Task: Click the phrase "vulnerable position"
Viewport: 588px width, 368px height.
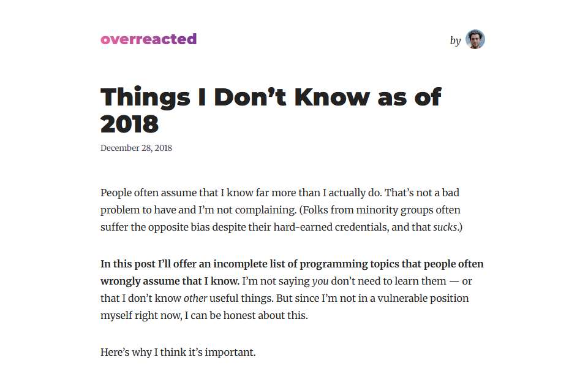Action: click(x=423, y=298)
